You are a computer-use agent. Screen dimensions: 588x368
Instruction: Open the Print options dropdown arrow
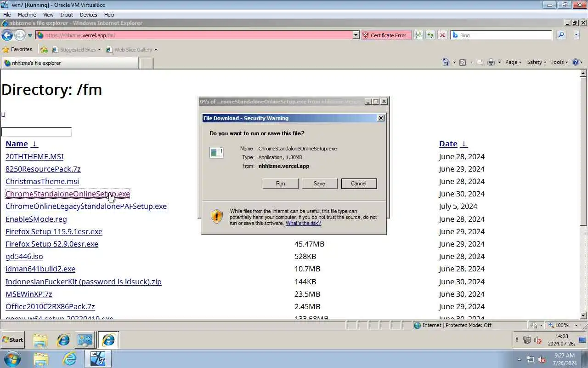point(499,62)
